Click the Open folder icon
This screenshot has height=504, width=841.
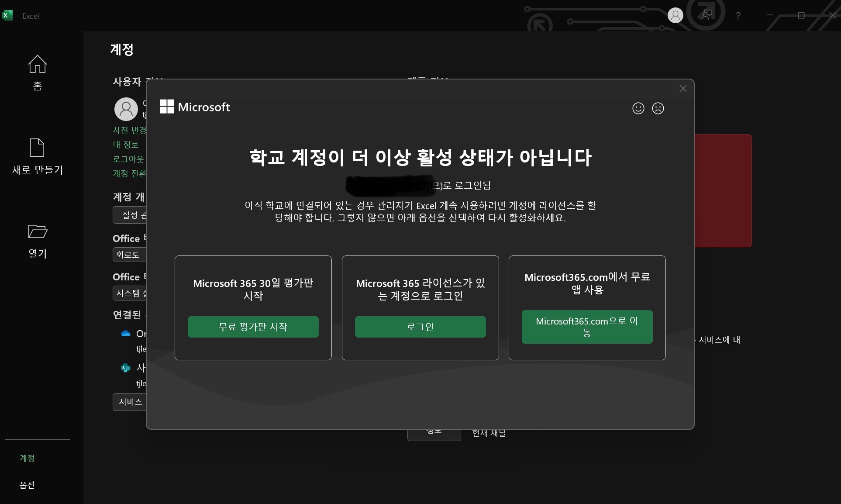(x=37, y=231)
